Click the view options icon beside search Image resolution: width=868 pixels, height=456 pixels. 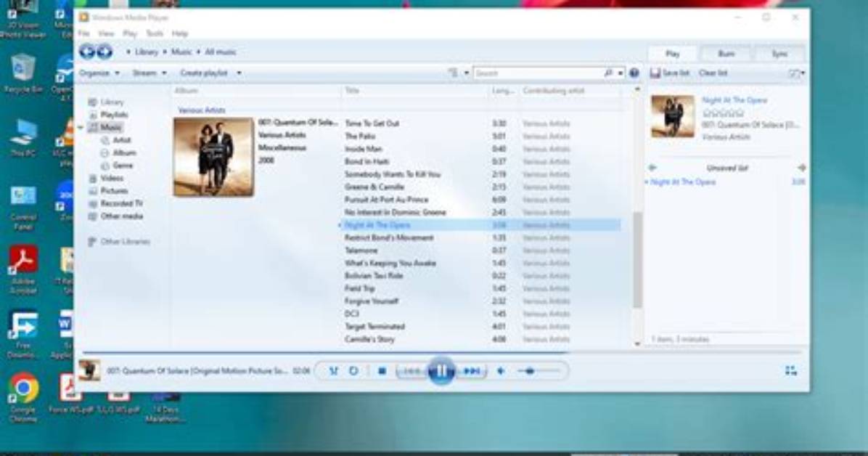tap(453, 73)
